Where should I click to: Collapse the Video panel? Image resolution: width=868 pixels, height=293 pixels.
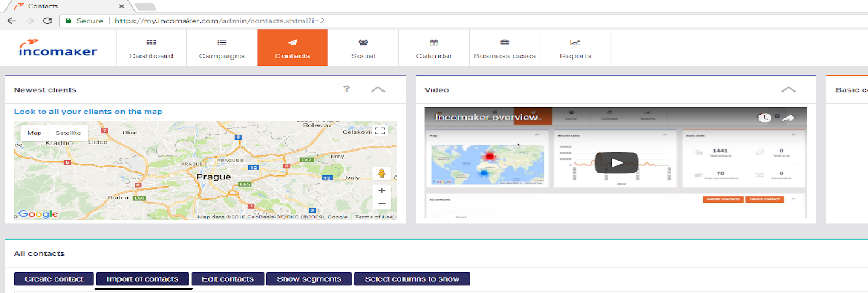789,89
